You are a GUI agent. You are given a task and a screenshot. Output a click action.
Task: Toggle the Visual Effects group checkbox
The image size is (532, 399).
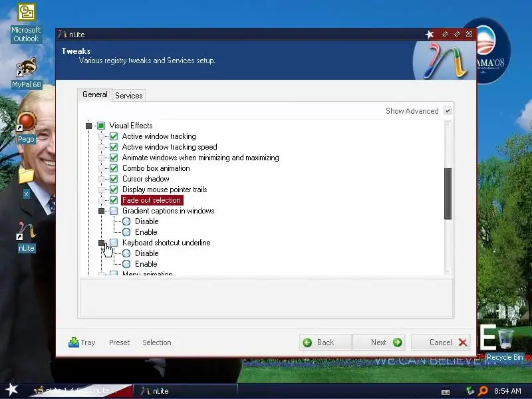point(101,126)
